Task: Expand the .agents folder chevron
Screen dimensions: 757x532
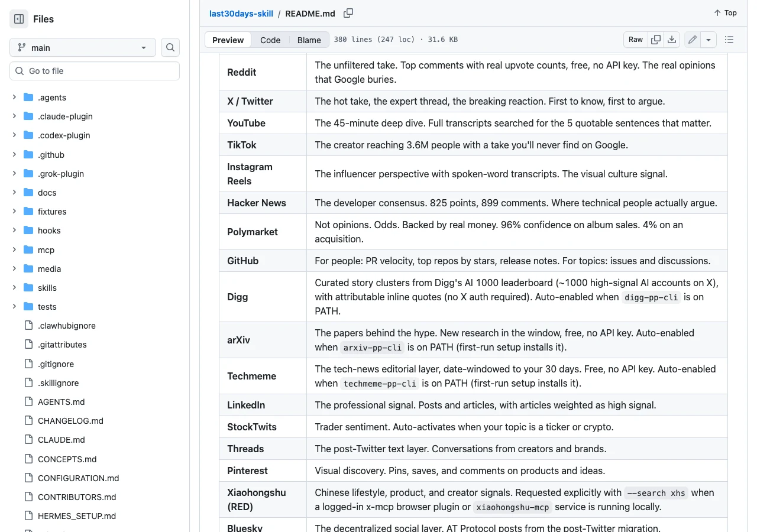Action: pyautogui.click(x=14, y=97)
